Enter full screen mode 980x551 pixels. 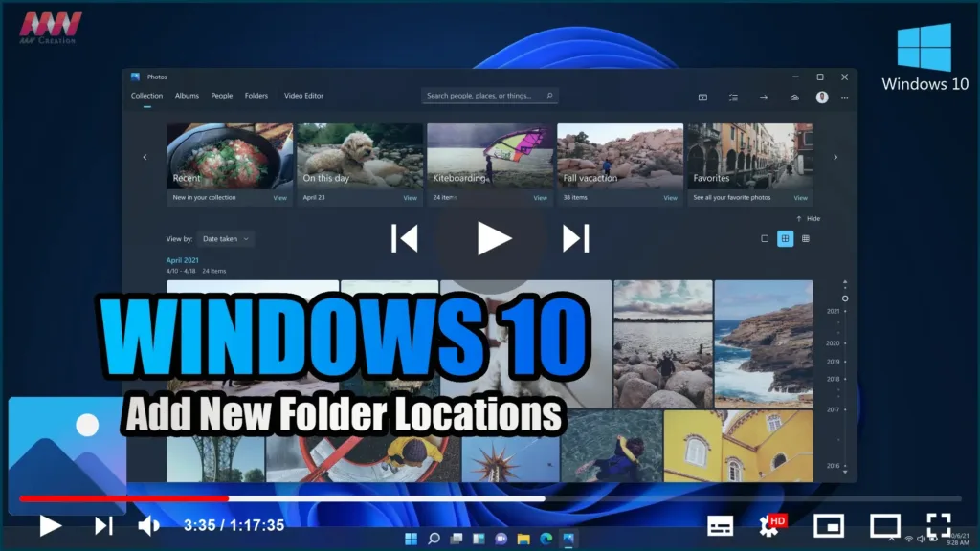coord(939,525)
